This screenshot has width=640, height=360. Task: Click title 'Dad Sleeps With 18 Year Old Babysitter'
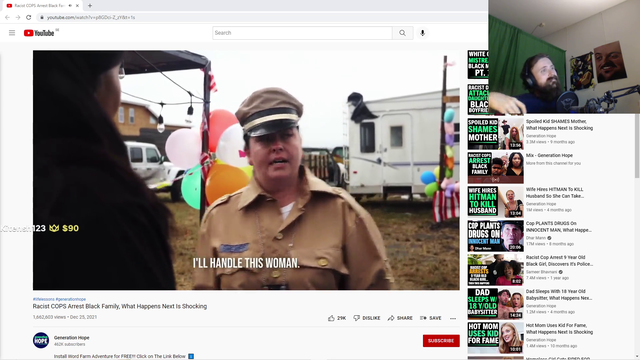pos(559,295)
